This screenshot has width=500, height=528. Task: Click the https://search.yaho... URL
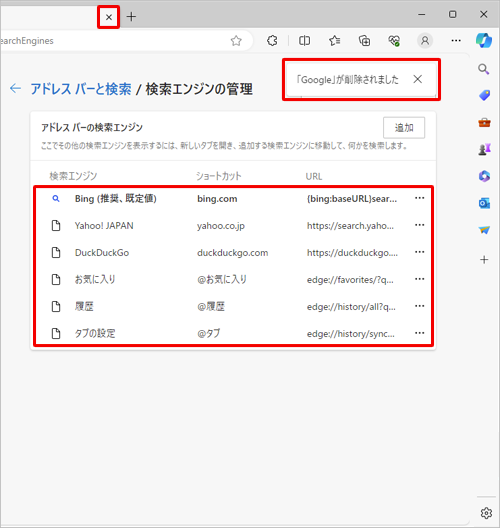(350, 226)
